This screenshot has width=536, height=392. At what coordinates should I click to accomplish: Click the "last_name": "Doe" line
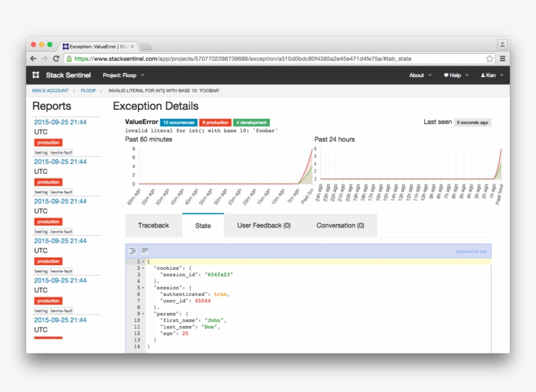click(190, 327)
